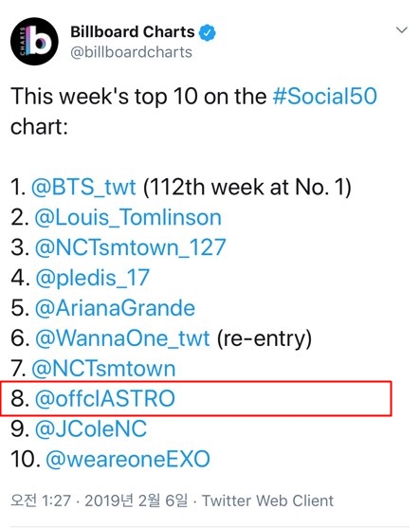Open the @billboardcharts handle link
420x528 pixels.
pyautogui.click(x=132, y=52)
